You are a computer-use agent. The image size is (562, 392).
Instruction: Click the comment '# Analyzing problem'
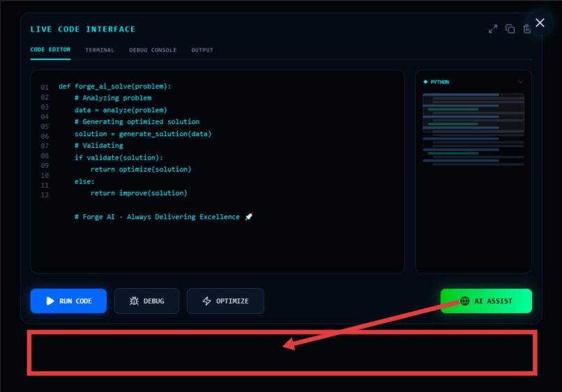coord(113,98)
